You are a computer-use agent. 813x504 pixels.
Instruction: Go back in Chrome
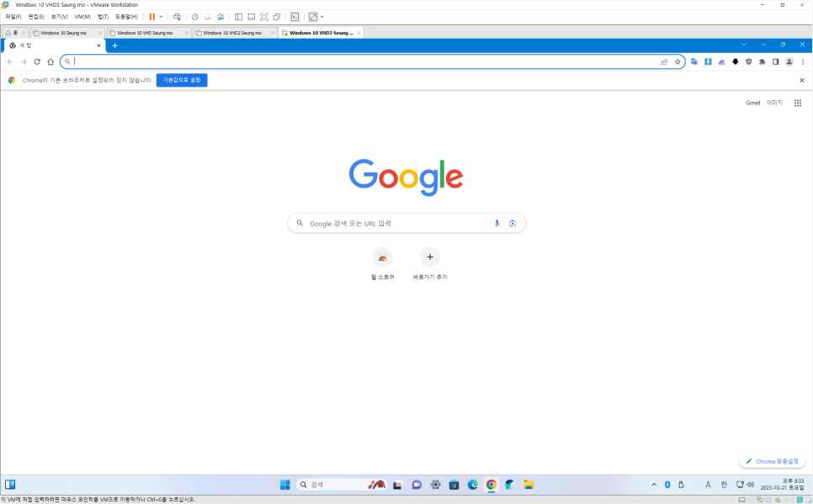pyautogui.click(x=10, y=61)
